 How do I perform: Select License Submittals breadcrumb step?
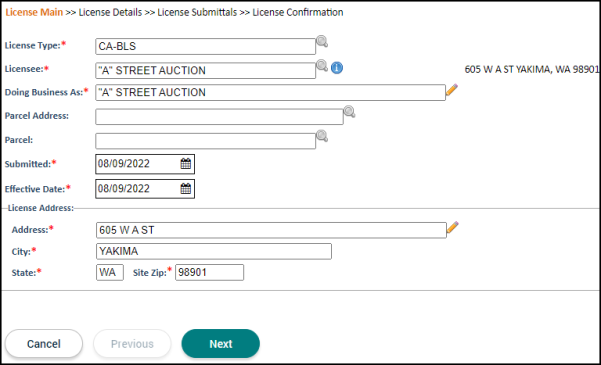pyautogui.click(x=197, y=12)
